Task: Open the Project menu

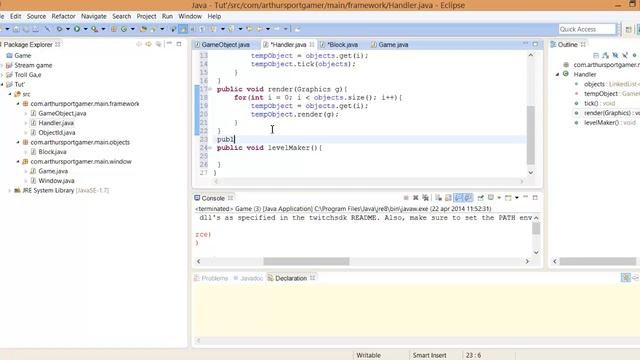Action: tap(146, 16)
